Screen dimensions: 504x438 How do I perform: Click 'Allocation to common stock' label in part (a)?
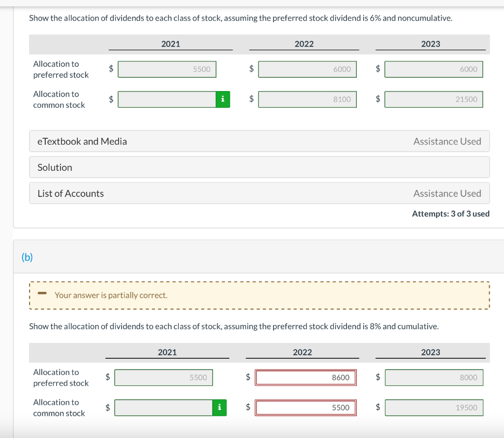click(x=59, y=99)
